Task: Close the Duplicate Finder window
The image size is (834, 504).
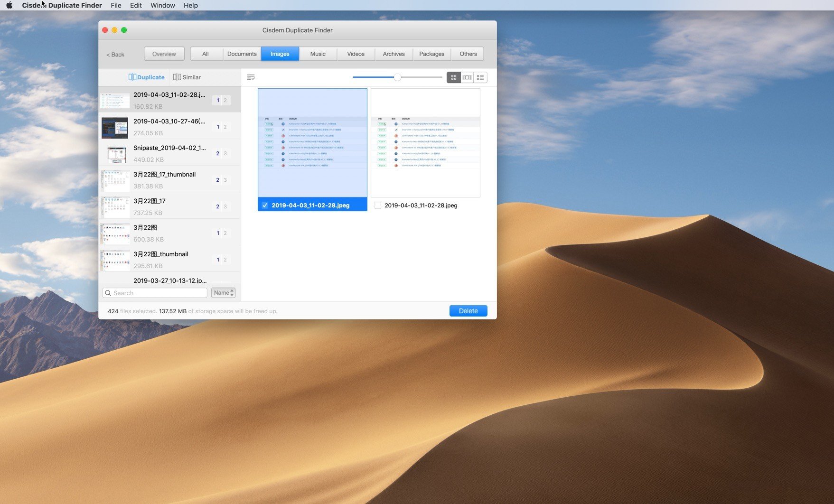Action: coord(105,30)
